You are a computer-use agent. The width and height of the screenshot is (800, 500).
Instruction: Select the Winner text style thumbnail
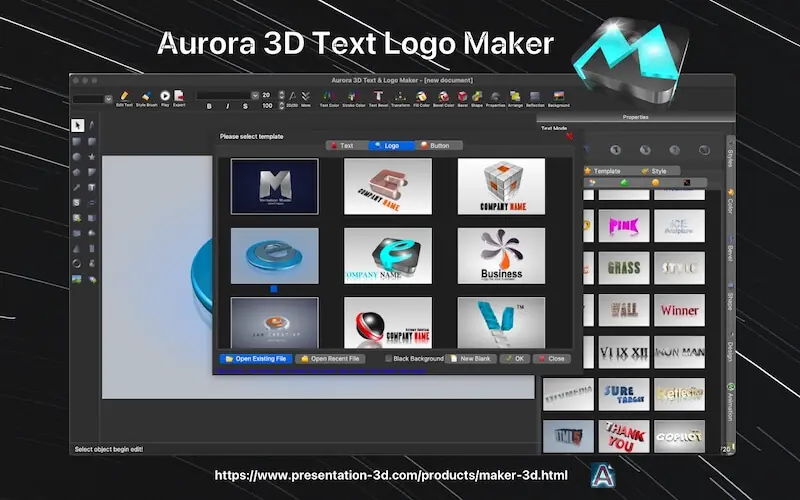679,310
